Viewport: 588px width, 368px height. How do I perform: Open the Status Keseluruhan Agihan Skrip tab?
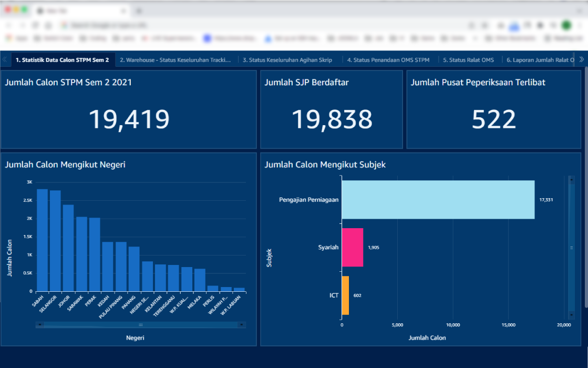[x=287, y=60]
